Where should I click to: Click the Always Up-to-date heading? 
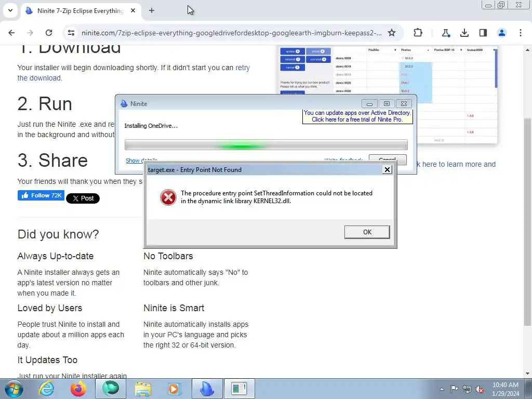click(55, 256)
